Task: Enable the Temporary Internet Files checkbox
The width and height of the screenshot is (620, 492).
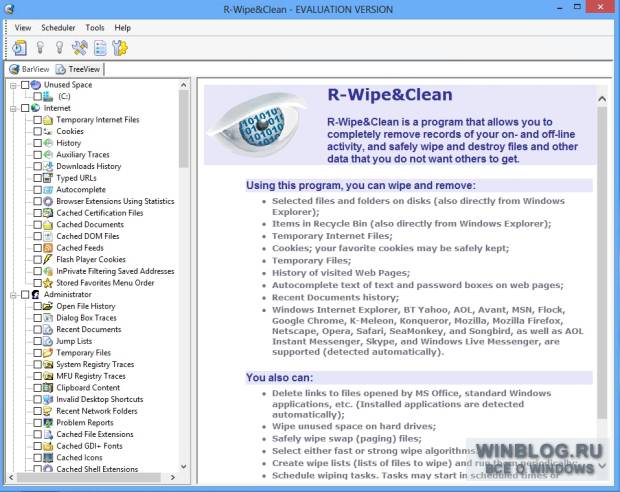Action: point(37,119)
